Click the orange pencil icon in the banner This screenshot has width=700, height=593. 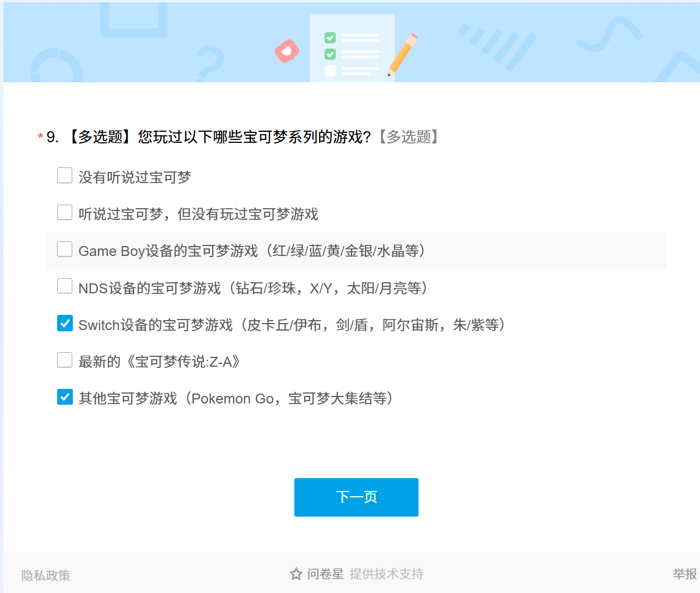click(403, 54)
